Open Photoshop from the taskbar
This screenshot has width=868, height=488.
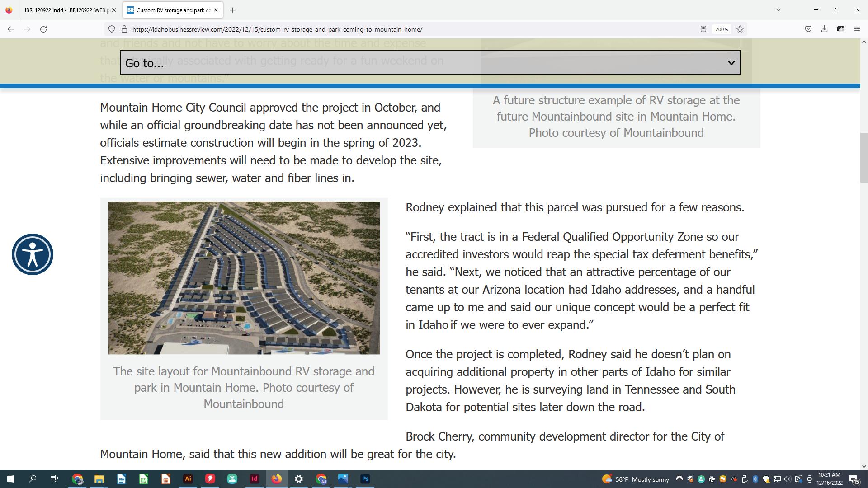[365, 479]
